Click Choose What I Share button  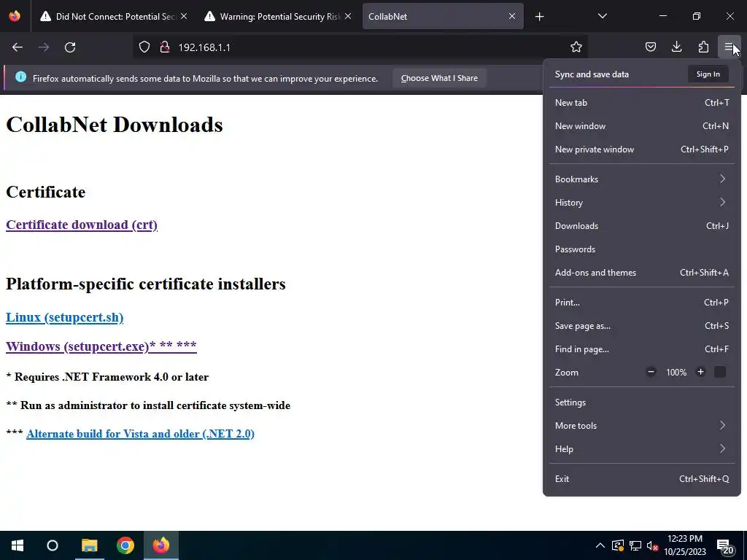[x=439, y=78]
